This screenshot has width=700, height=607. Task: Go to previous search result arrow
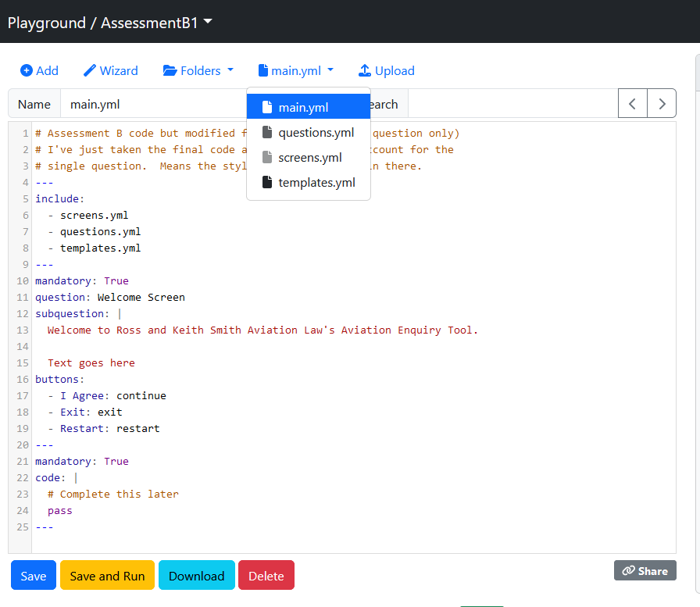coord(633,104)
